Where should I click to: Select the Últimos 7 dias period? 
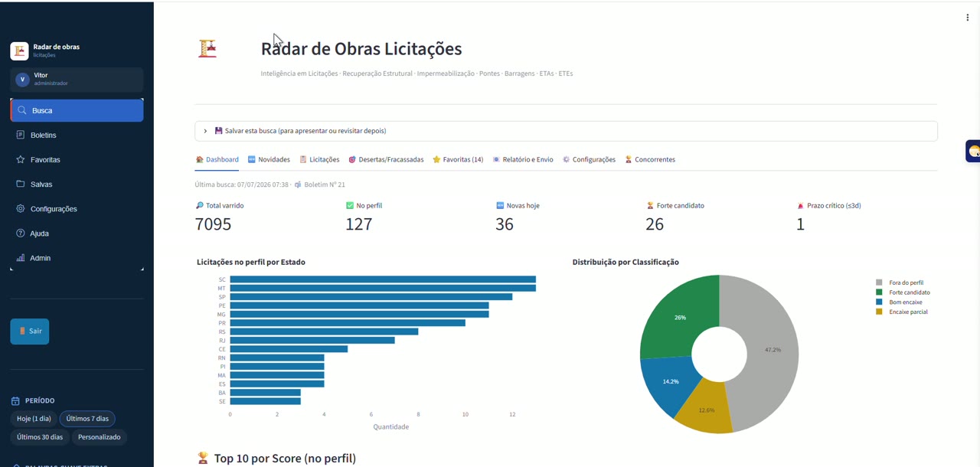point(87,419)
